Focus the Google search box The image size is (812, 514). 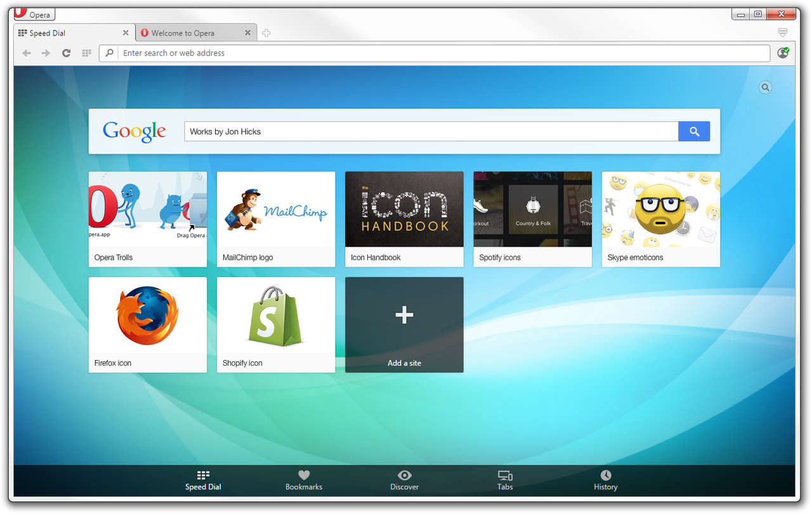(x=431, y=132)
